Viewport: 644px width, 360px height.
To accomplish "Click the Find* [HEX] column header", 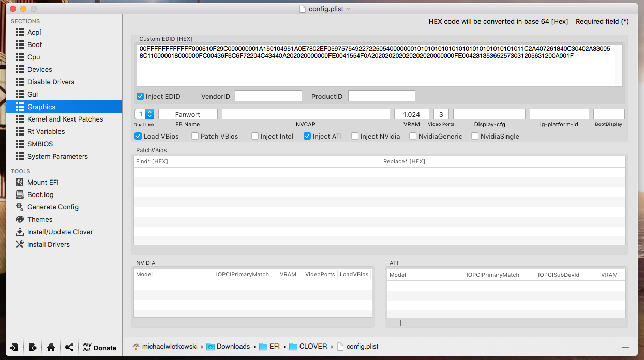I will (x=257, y=161).
